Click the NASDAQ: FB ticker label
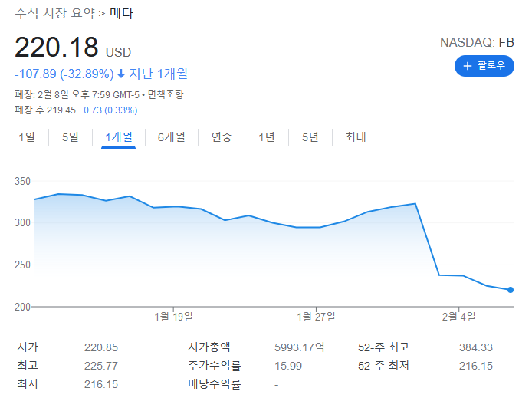 pos(477,42)
